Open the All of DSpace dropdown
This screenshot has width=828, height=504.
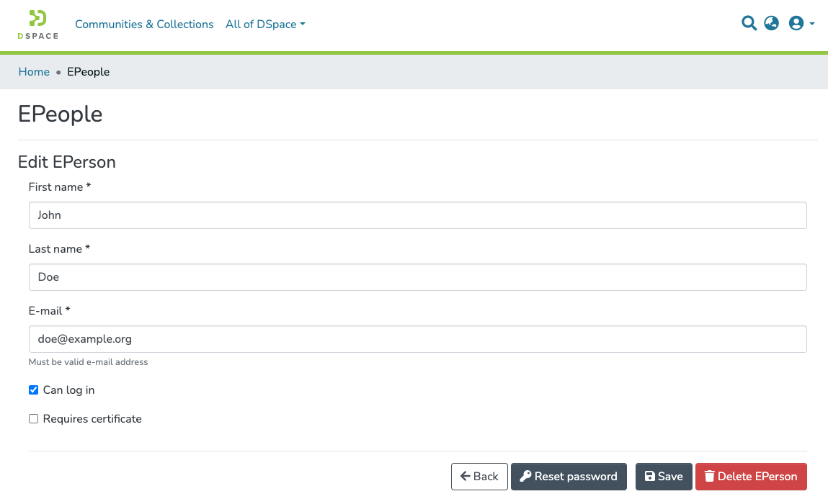pyautogui.click(x=265, y=24)
